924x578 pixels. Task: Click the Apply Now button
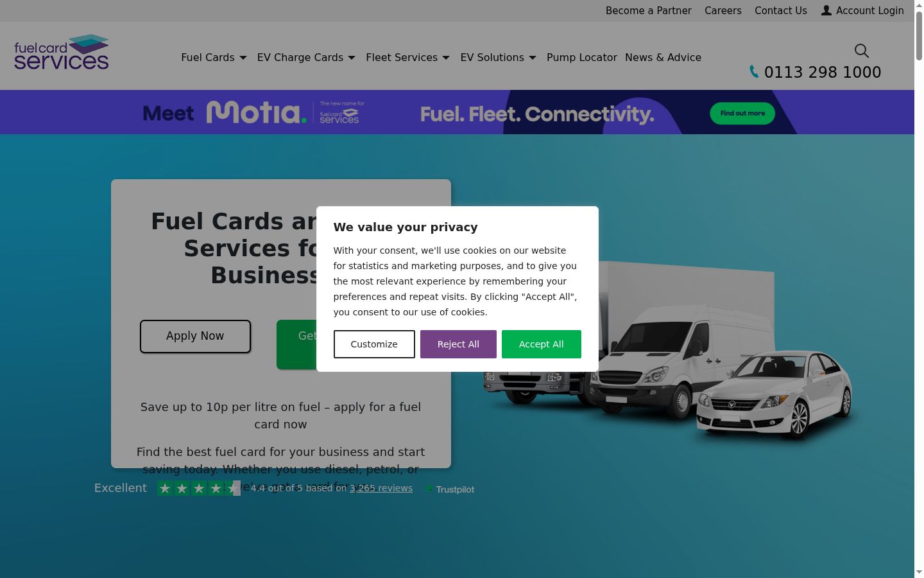[x=195, y=336]
